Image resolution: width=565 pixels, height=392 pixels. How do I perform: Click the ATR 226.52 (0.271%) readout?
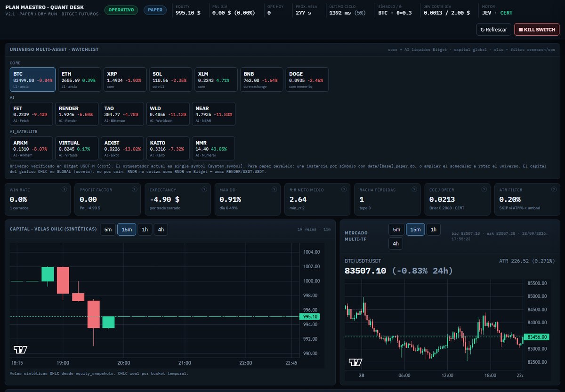point(527,261)
